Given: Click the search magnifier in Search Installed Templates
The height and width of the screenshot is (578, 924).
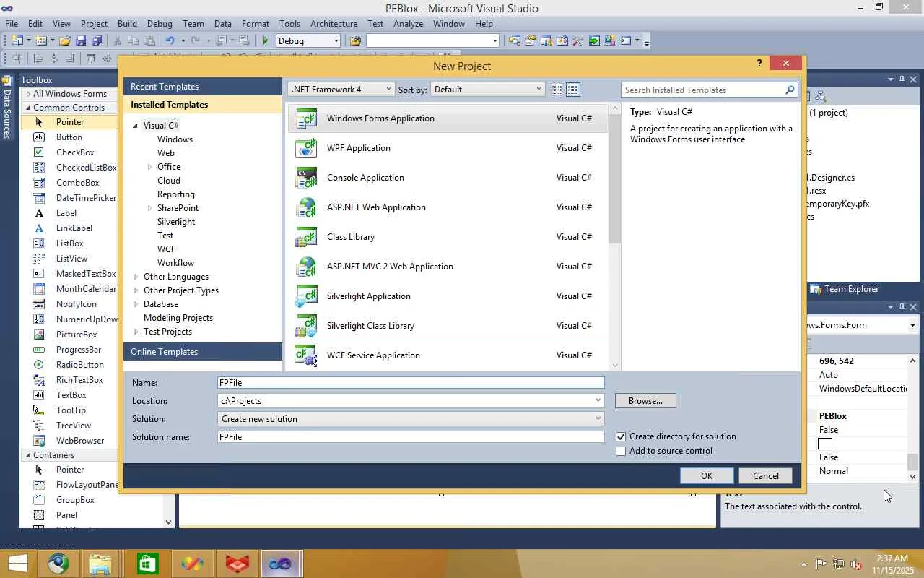Looking at the screenshot, I should (790, 90).
